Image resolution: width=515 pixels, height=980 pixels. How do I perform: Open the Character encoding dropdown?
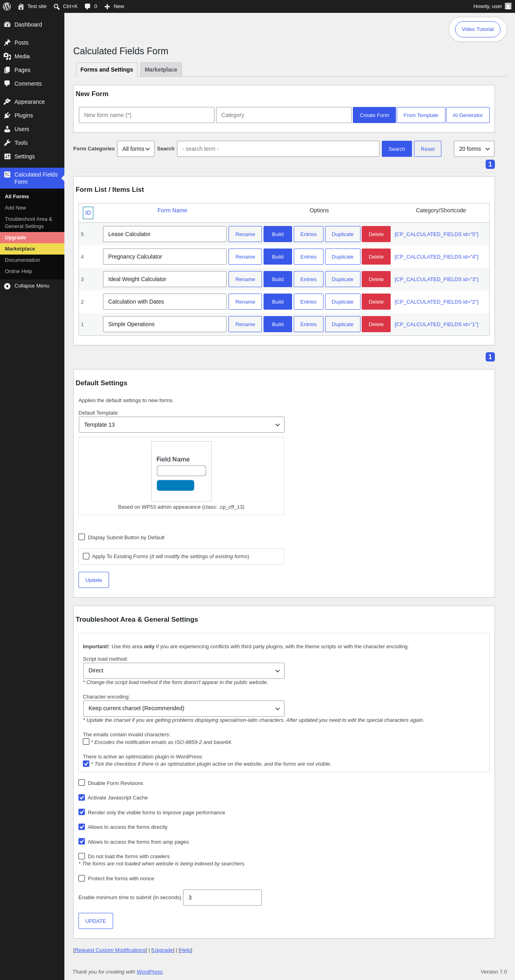(183, 709)
